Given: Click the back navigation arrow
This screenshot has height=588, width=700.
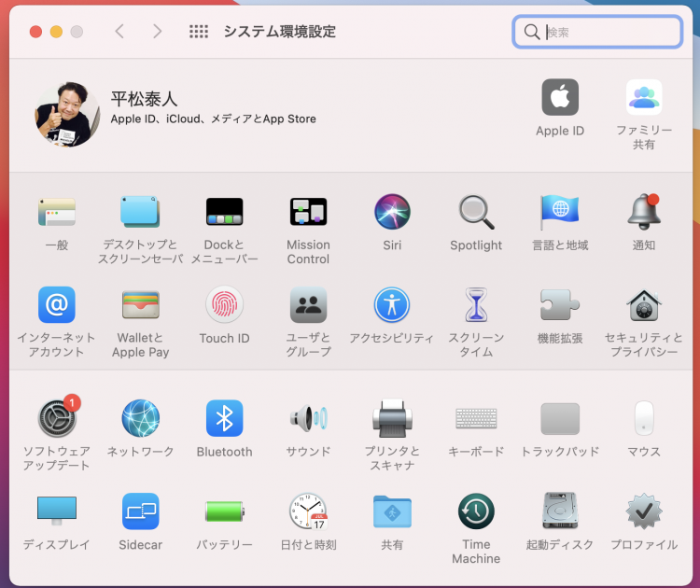Looking at the screenshot, I should (x=119, y=31).
